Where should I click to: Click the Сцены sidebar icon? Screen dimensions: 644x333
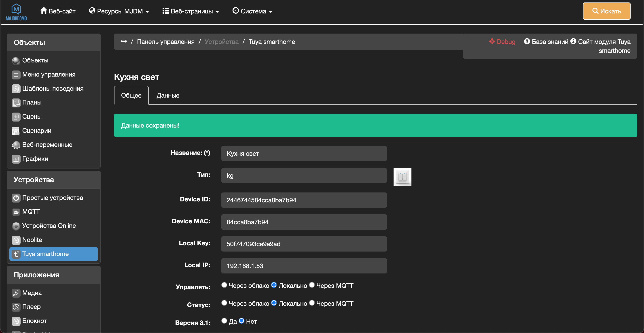coord(16,117)
